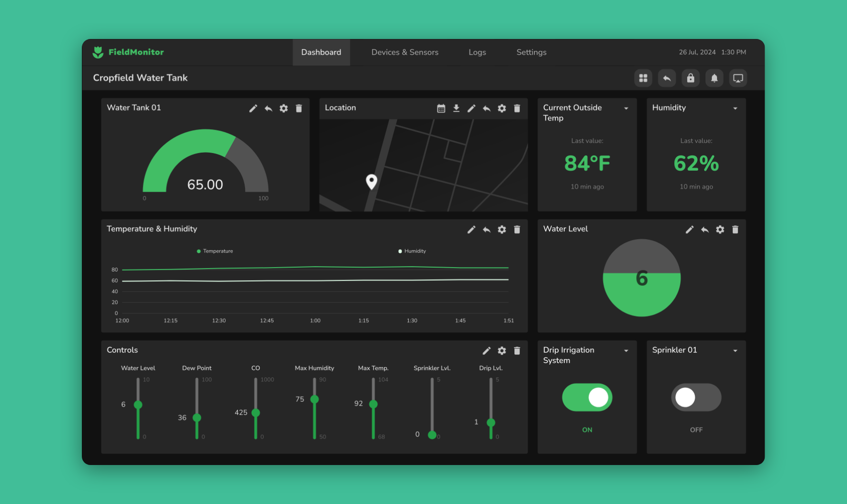This screenshot has height=504, width=847.
Task: Share the Location widget
Action: [487, 108]
